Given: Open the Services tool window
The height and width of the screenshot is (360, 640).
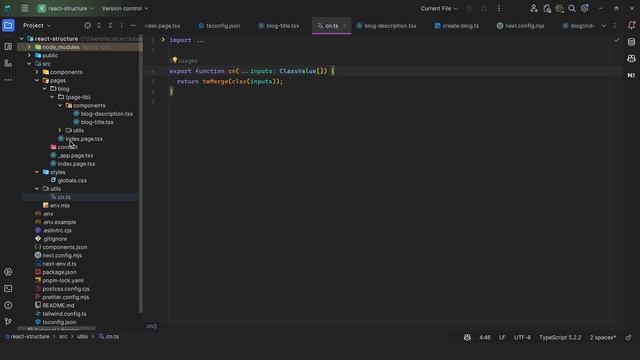Looking at the screenshot, I should [x=8, y=272].
